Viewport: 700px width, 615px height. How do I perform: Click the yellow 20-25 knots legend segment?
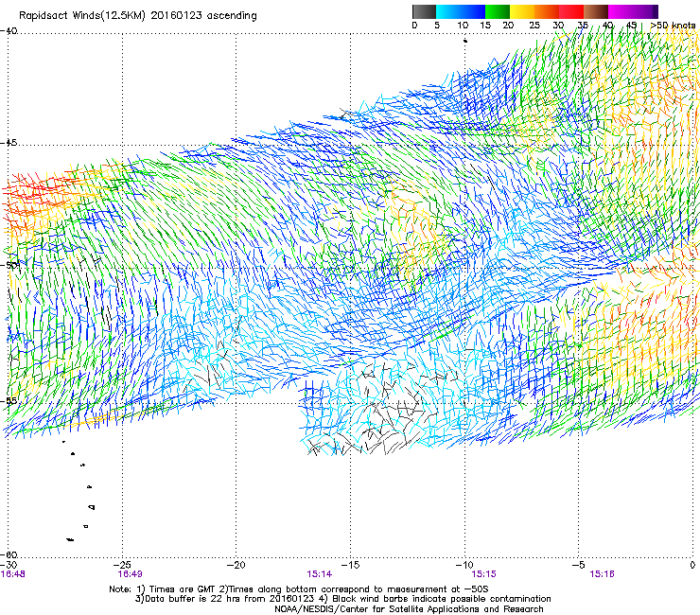click(x=522, y=11)
